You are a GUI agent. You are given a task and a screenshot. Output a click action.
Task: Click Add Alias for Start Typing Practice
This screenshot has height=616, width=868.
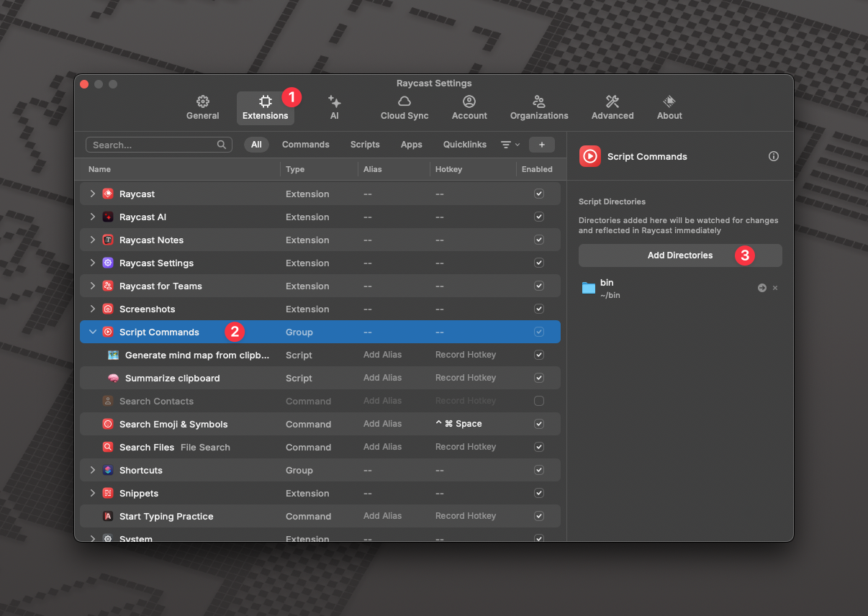point(382,516)
